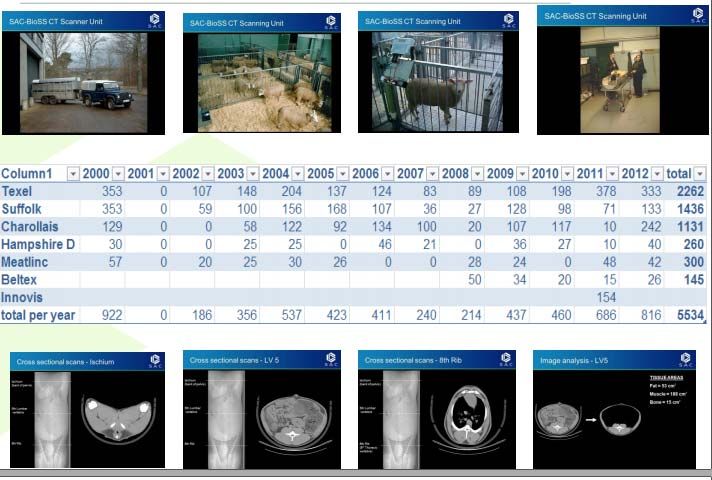712x480 pixels.
Task: Select the grand total cell 5534
Action: coord(690,315)
